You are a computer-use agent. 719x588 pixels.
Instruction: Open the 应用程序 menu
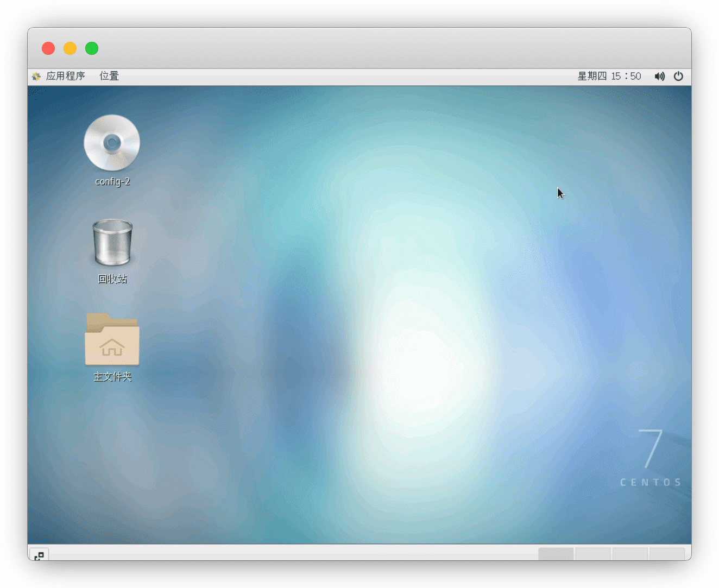click(x=65, y=77)
